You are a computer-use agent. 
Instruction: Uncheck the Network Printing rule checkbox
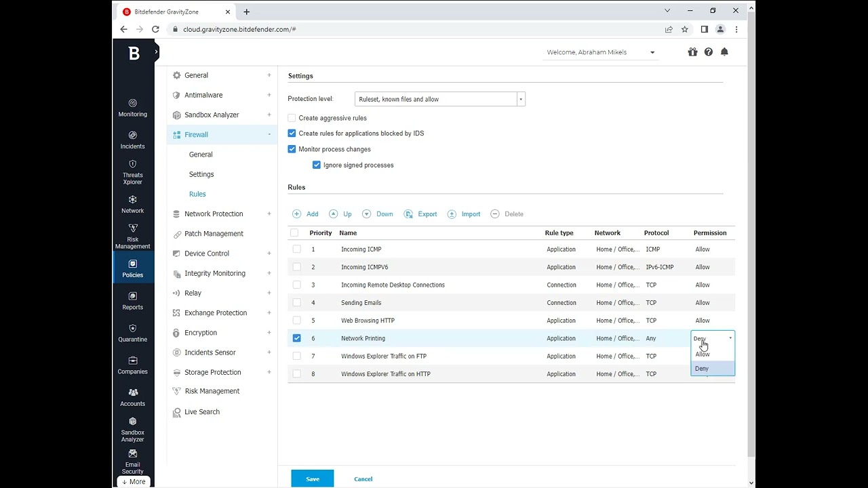click(x=296, y=338)
